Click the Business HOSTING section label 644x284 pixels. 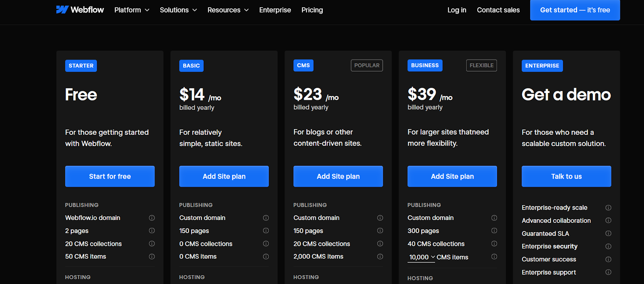420,278
